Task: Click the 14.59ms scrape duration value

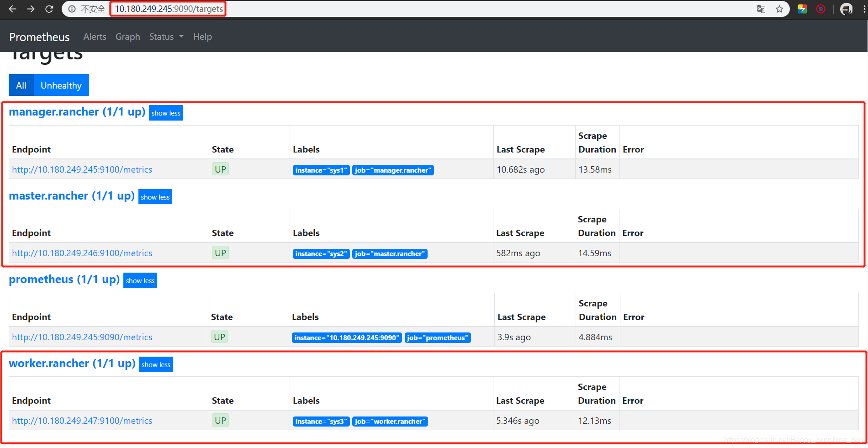Action: tap(594, 253)
